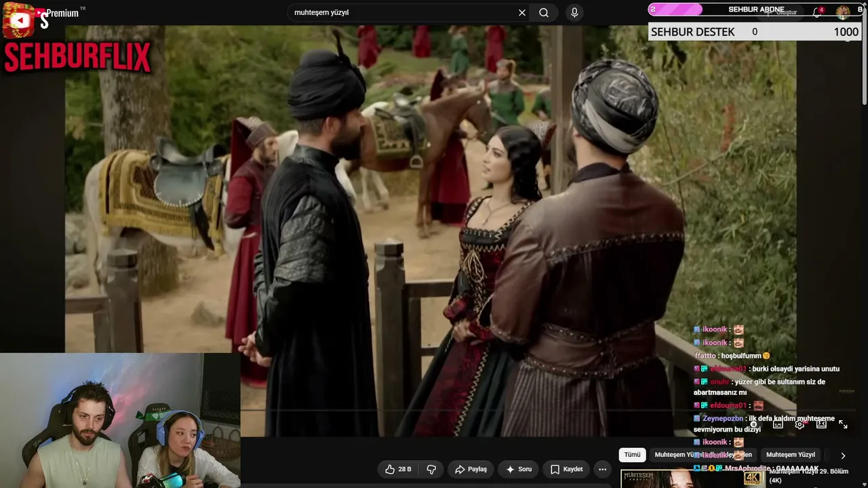Switch the player to theater mode

coord(821,424)
